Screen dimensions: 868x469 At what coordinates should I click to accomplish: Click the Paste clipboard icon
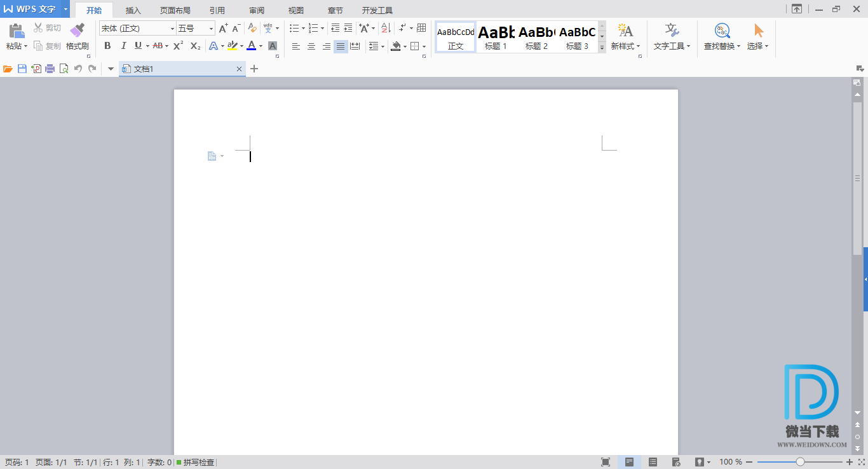click(x=17, y=31)
